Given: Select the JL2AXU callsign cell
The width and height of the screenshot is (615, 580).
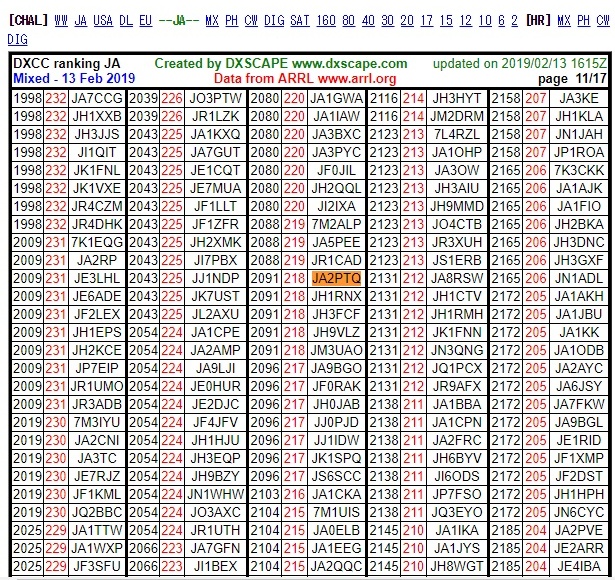Looking at the screenshot, I should click(215, 314).
